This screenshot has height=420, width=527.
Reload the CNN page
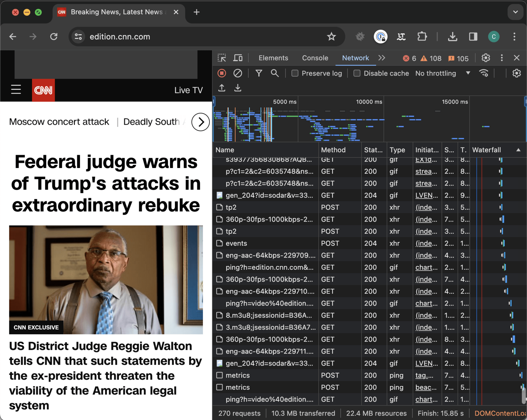[x=54, y=37]
